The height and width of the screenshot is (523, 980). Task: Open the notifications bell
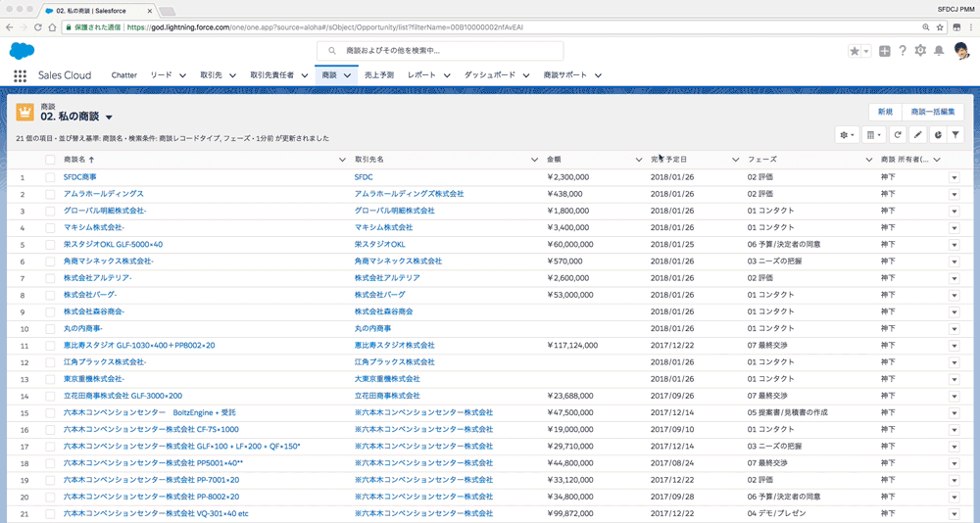pos(939,51)
